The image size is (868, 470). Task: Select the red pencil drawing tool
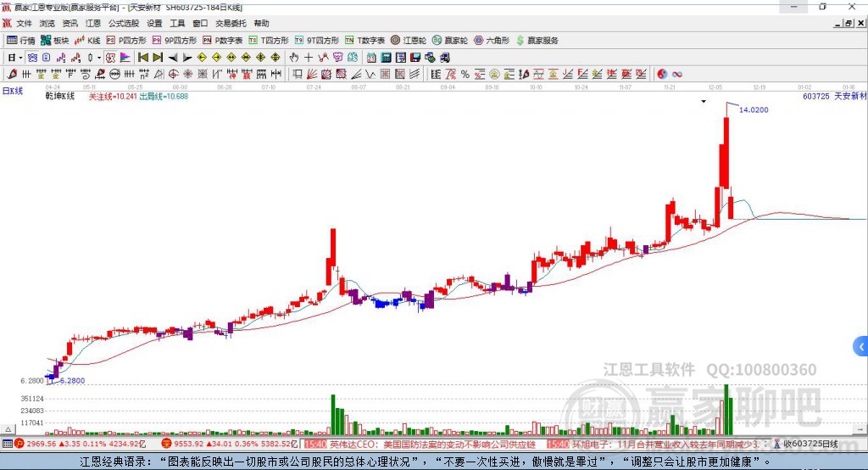12,75
